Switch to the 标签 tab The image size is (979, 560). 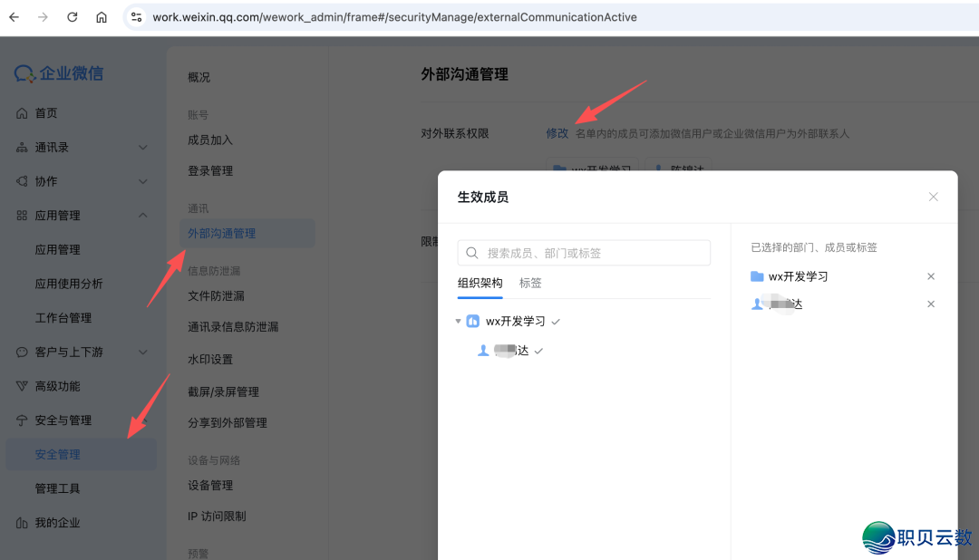tap(529, 283)
